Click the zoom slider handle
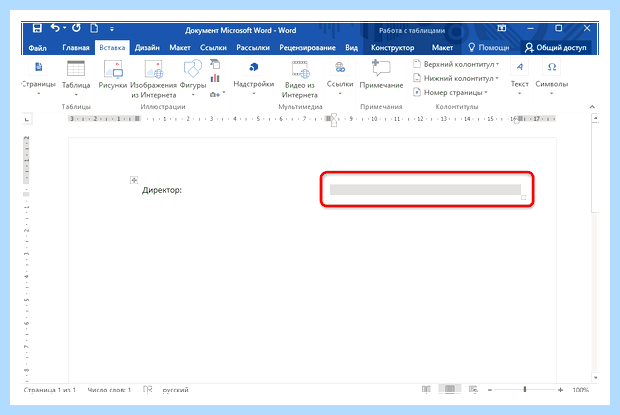620x415 pixels. point(525,389)
